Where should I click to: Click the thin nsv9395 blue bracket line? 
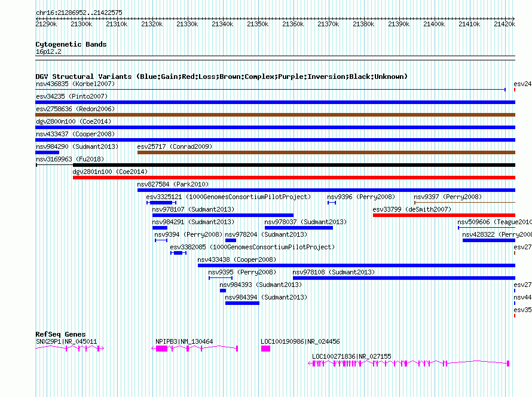coord(221,278)
